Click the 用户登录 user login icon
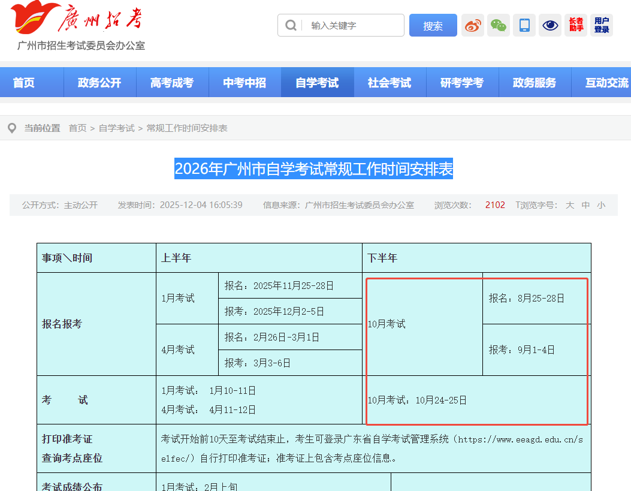The width and height of the screenshot is (631, 491). (x=601, y=25)
